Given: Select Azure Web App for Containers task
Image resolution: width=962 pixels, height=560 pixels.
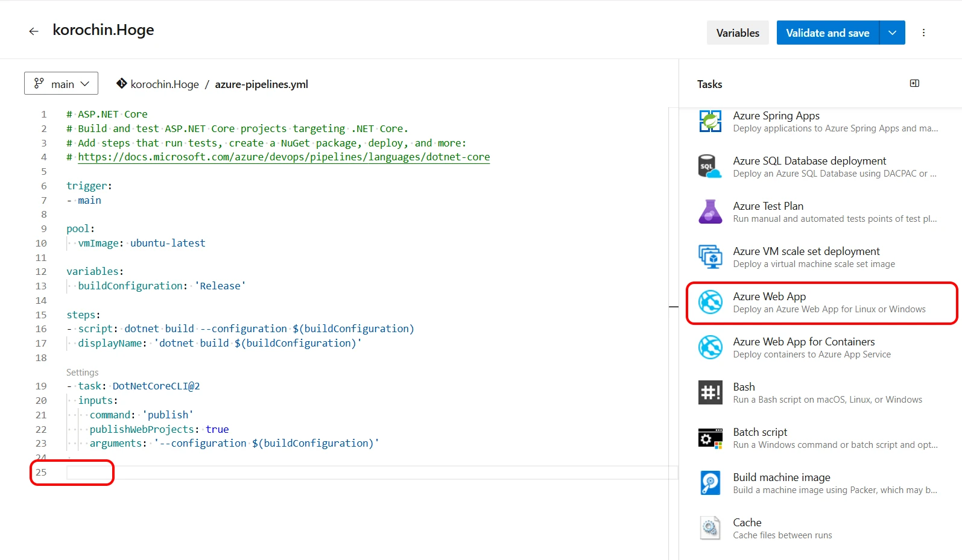Looking at the screenshot, I should pos(811,348).
